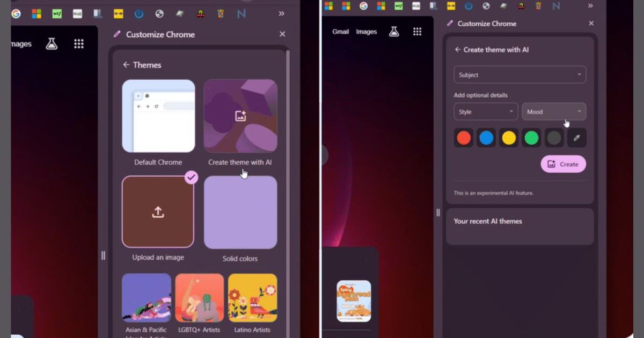Go back from Create theme with AI
644x338 pixels.
point(458,49)
